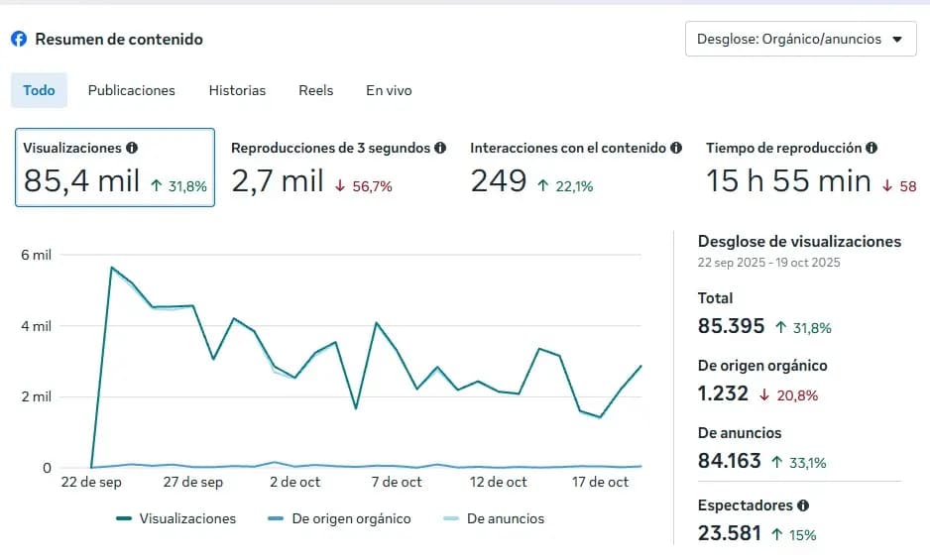Click the Resumen de contenido heading
This screenshot has height=560, width=930.
(x=119, y=40)
